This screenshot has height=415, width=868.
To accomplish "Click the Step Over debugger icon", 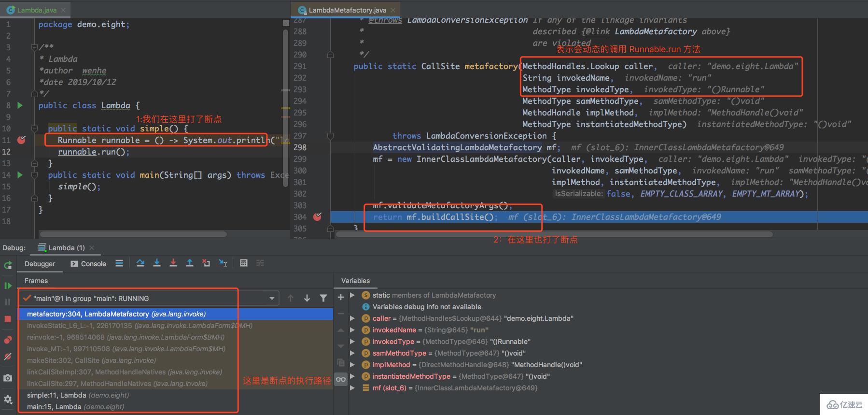I will (140, 263).
